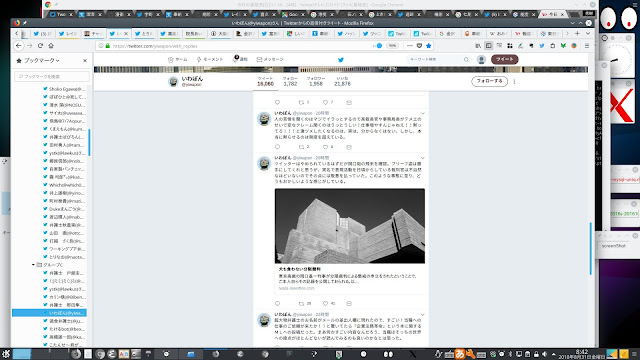640x360 pixels.
Task: Open dropdown caret on building photo tweet
Action: pyautogui.click(x=422, y=158)
